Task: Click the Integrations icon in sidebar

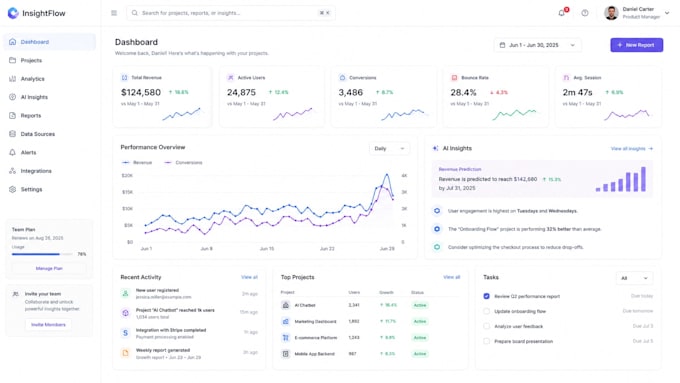Action: pos(13,171)
